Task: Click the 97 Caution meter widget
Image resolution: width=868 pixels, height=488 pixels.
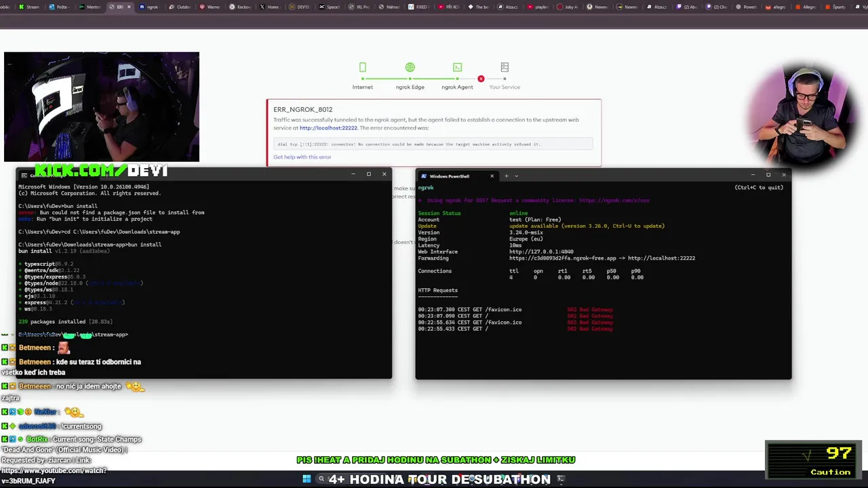Action: tap(813, 460)
